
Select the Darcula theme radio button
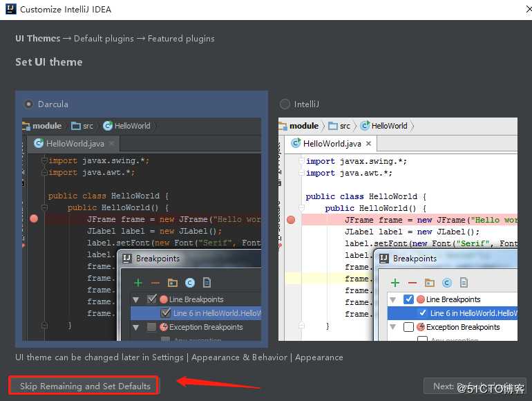tap(28, 104)
